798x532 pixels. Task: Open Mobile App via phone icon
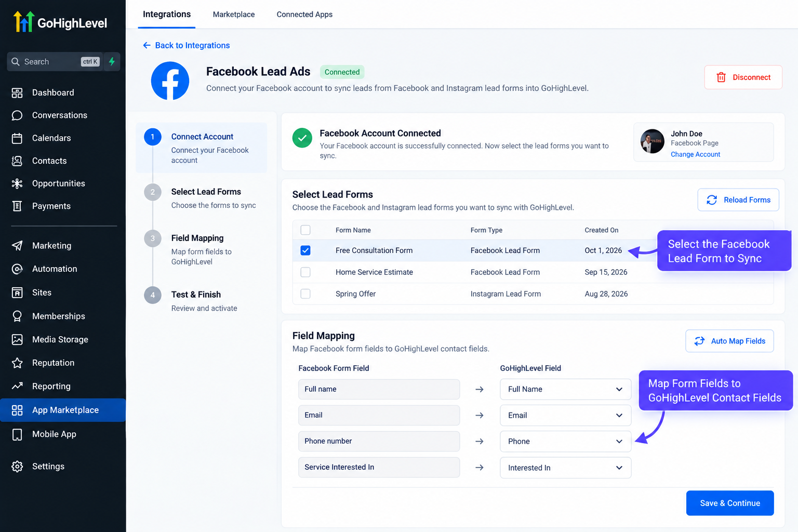pos(17,434)
